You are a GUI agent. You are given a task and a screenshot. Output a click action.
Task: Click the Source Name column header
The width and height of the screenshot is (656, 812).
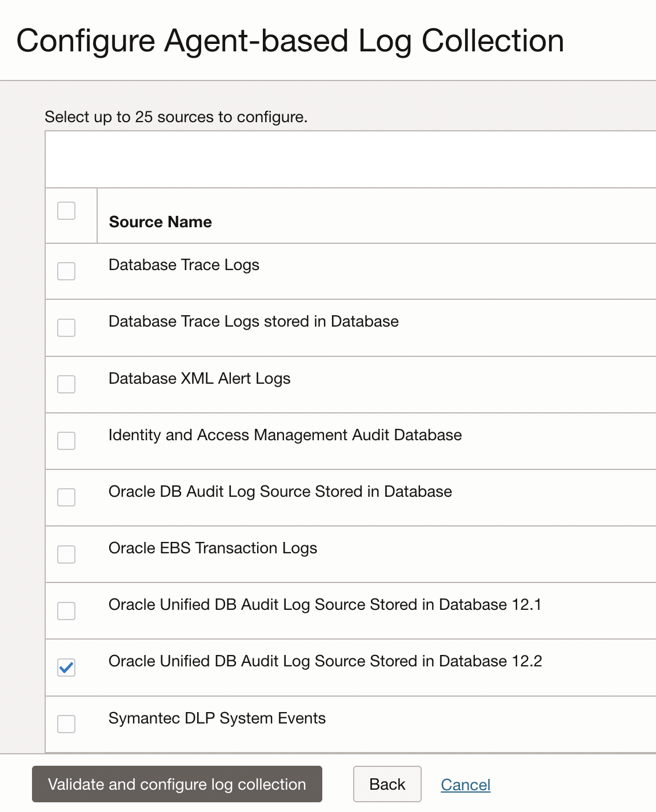[x=160, y=222]
